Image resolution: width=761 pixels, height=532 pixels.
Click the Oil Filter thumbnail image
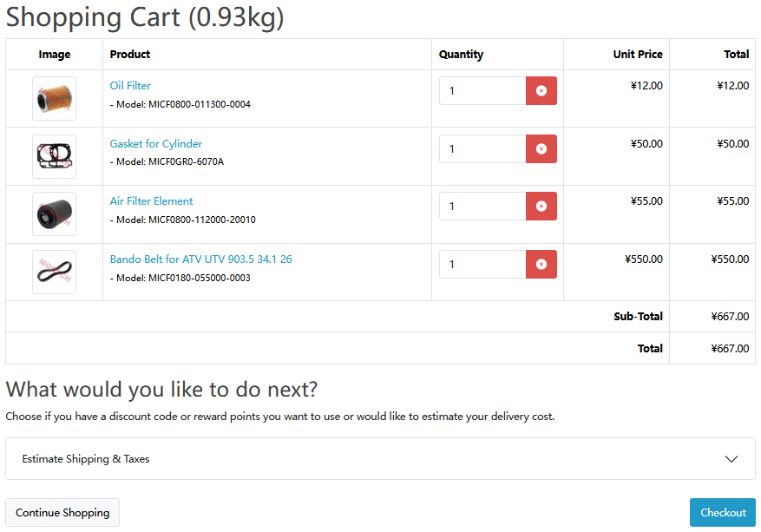(54, 98)
